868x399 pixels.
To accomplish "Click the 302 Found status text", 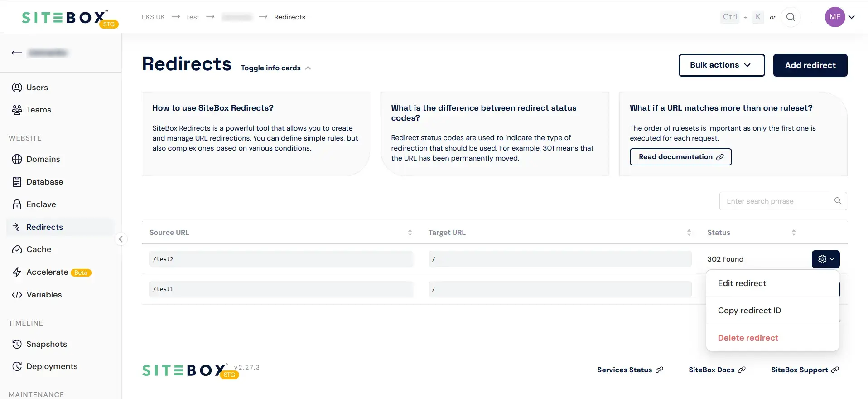I will tap(725, 259).
